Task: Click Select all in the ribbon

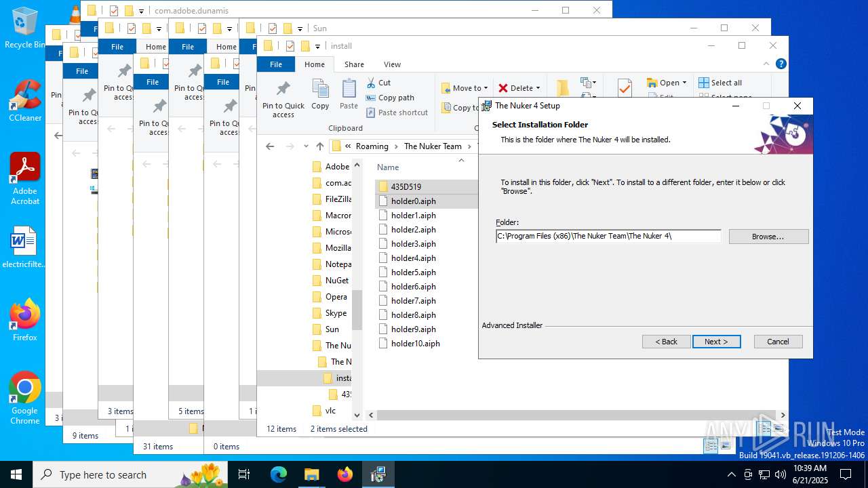Action: 720,83
